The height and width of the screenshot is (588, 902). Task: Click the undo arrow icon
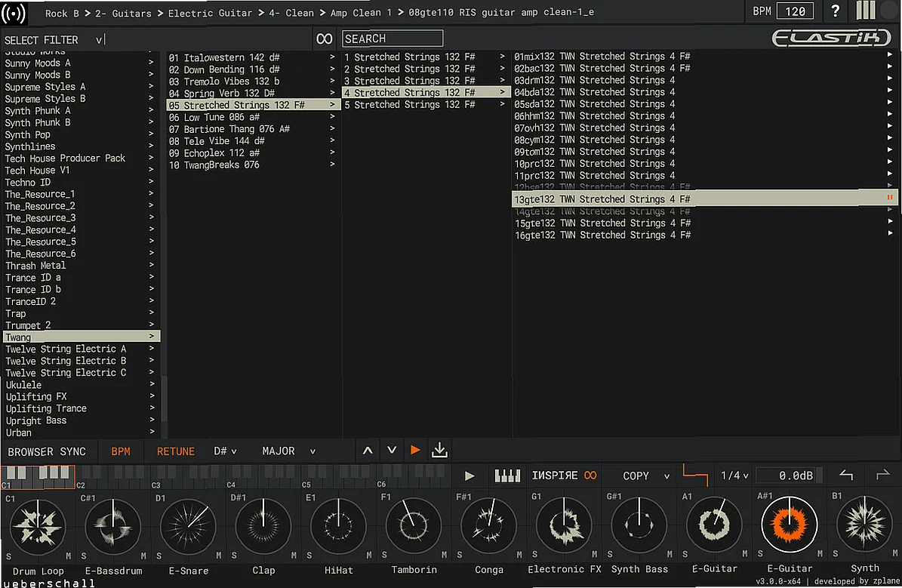[846, 476]
